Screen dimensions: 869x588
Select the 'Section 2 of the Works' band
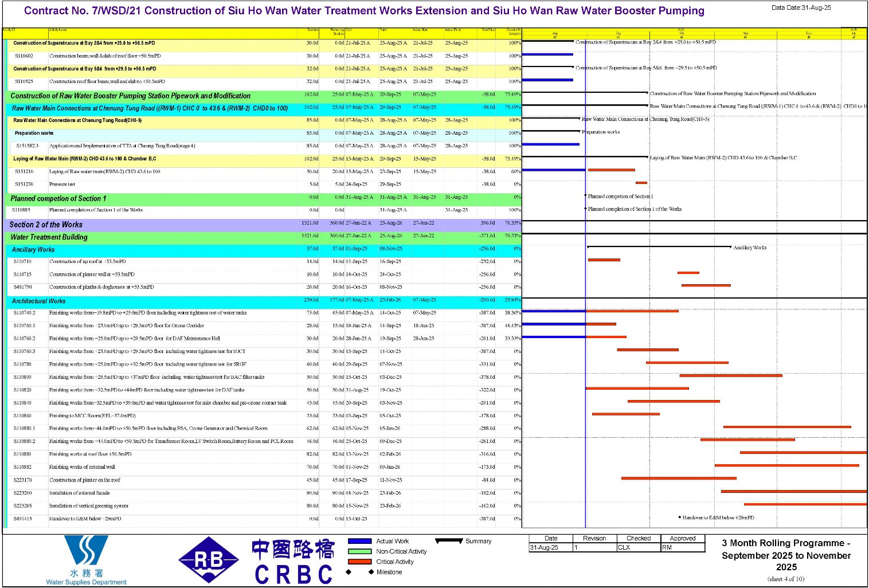pyautogui.click(x=263, y=225)
